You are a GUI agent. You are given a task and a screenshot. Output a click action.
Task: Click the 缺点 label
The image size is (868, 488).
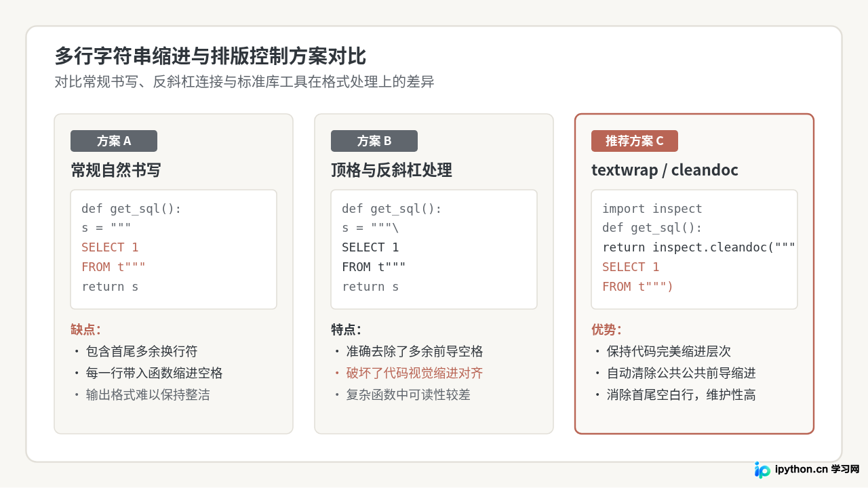click(85, 330)
